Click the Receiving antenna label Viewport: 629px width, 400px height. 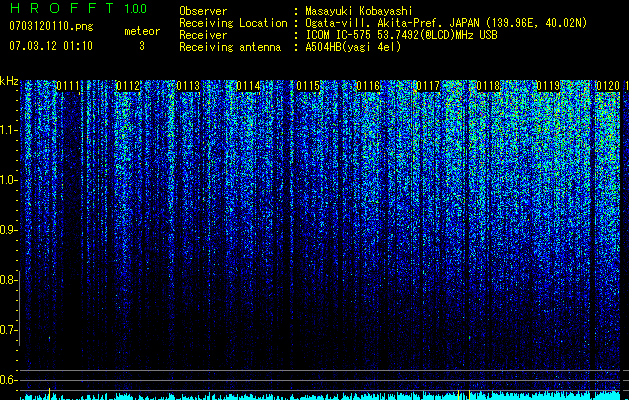230,47
